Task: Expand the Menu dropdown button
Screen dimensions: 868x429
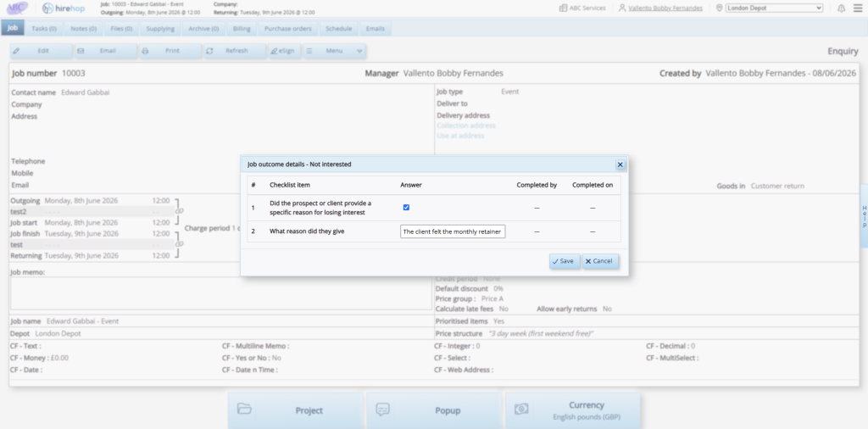Action: (x=334, y=51)
